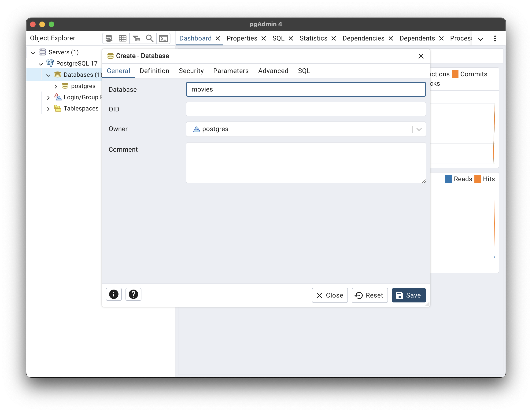
Task: Click the info icon in dialog footer
Action: click(114, 294)
